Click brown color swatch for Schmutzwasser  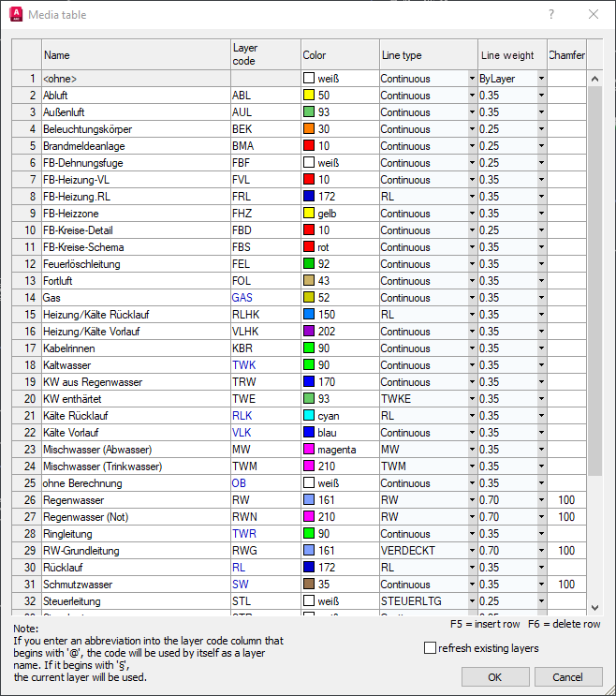pyautogui.click(x=309, y=585)
